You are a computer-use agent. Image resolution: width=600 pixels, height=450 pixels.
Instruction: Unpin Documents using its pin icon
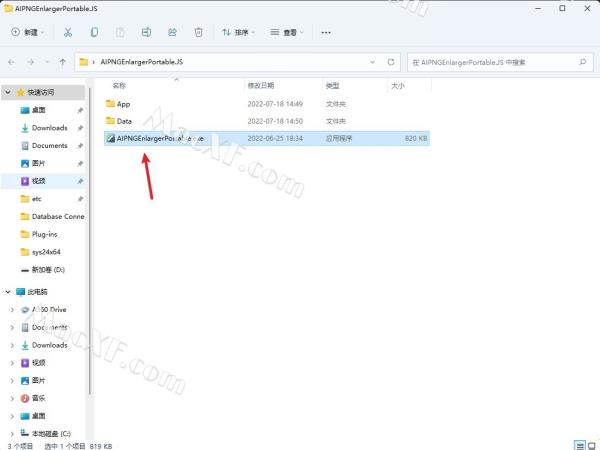80,146
